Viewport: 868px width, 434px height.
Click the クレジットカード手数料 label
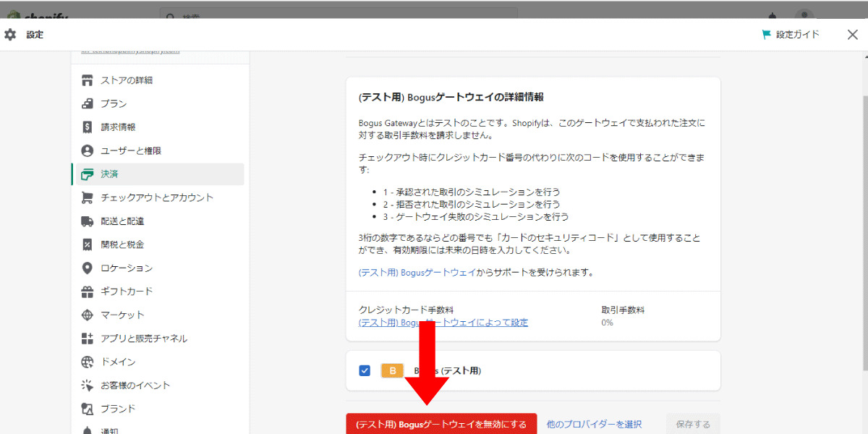[x=406, y=310]
